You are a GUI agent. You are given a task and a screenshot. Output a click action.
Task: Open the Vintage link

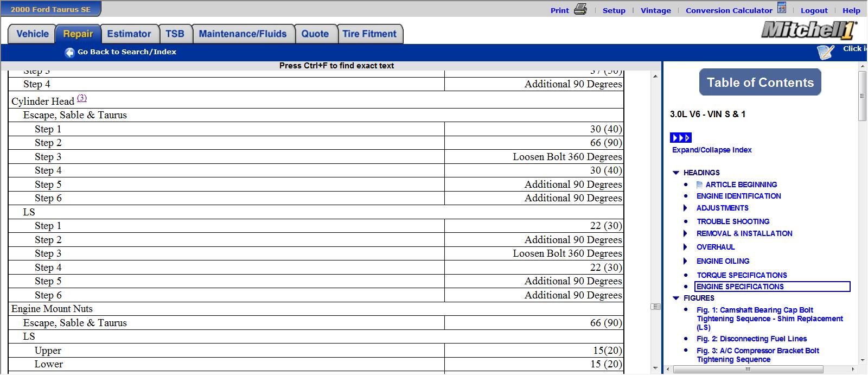[x=656, y=10]
